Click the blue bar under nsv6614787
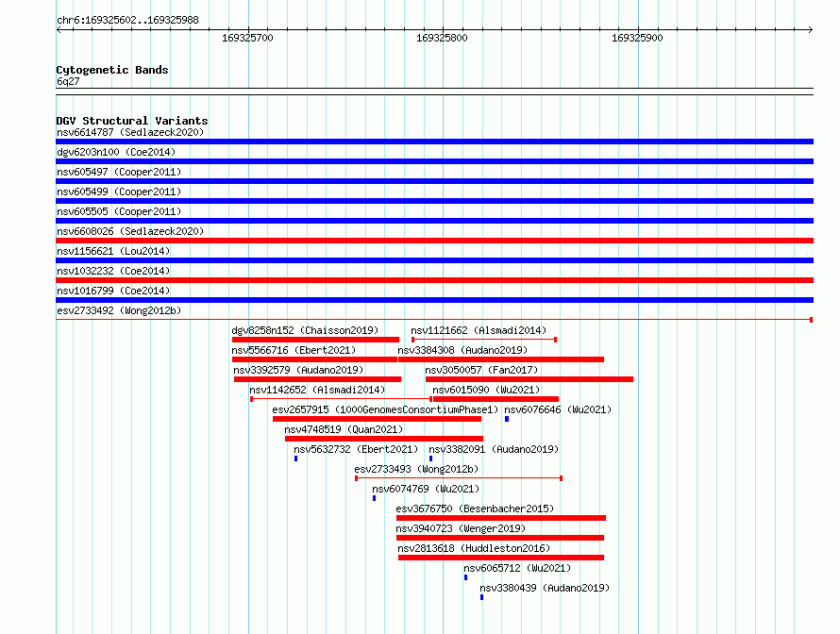840x634 pixels. 434,142
